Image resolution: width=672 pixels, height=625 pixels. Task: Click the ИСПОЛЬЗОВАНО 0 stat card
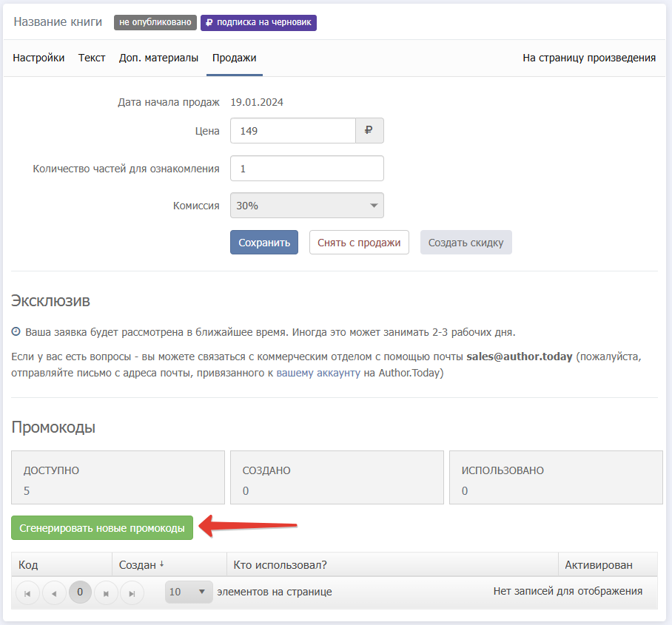[x=556, y=477]
